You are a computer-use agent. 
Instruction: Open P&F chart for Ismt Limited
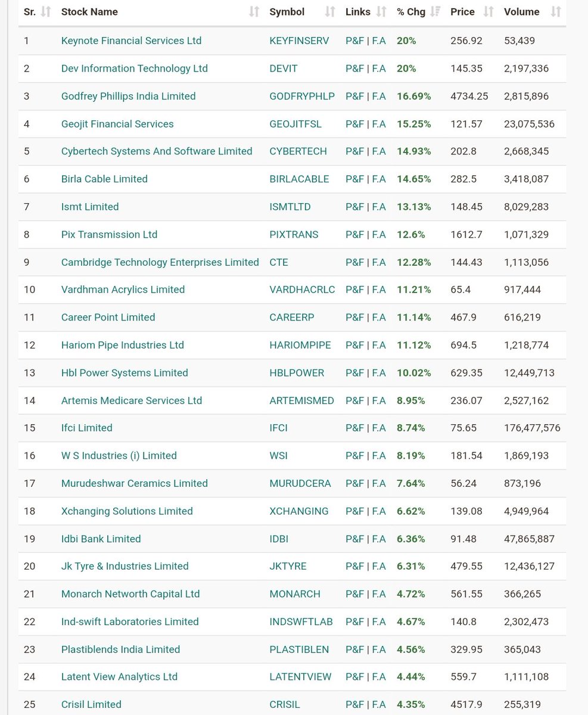354,207
